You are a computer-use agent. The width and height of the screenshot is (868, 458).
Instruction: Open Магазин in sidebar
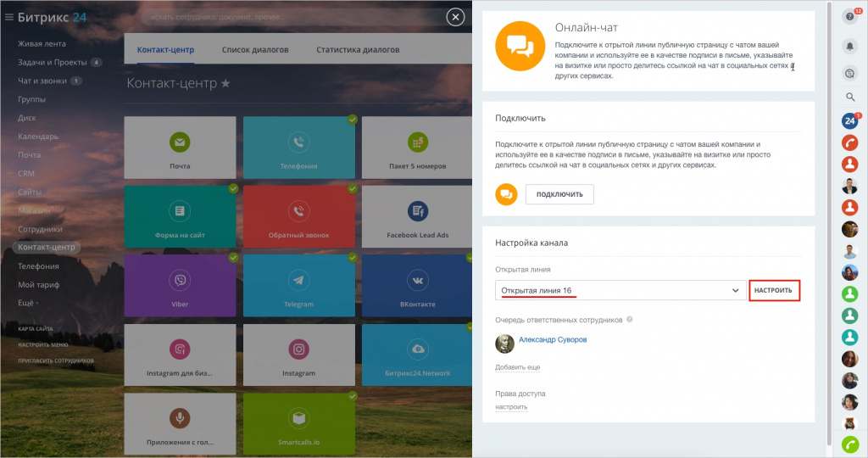(34, 210)
